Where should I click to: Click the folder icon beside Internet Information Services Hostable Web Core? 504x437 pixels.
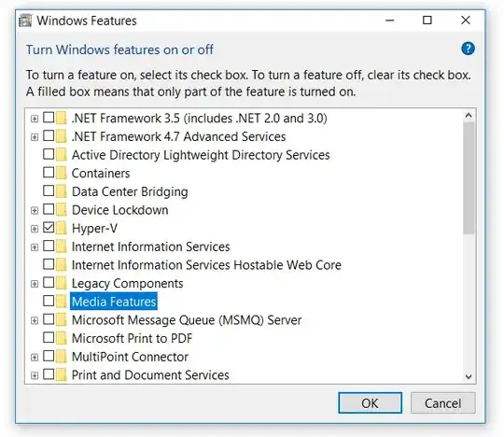click(61, 264)
